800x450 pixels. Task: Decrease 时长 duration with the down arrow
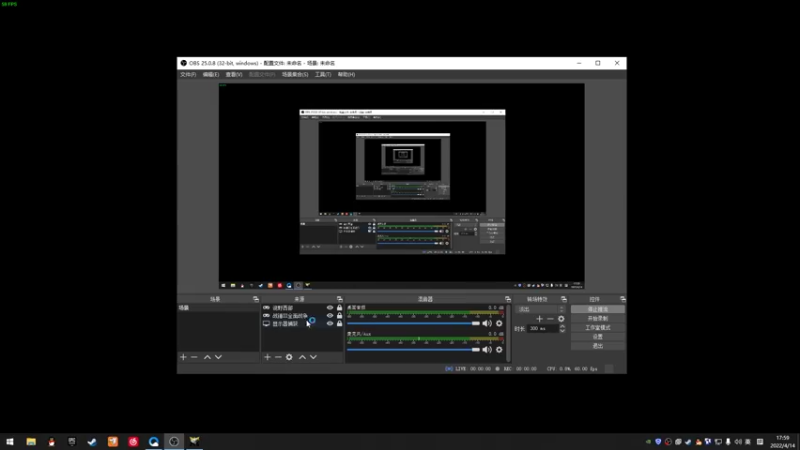pos(562,331)
